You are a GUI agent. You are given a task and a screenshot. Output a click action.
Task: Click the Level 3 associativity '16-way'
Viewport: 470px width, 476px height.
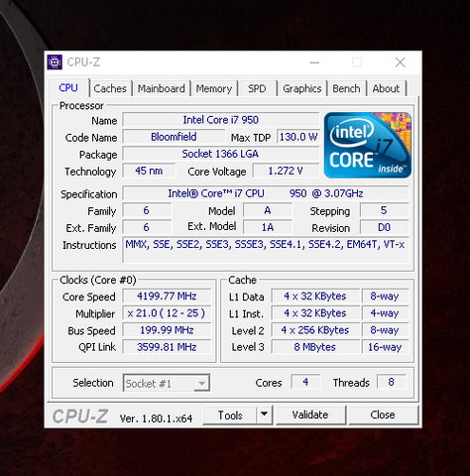385,347
